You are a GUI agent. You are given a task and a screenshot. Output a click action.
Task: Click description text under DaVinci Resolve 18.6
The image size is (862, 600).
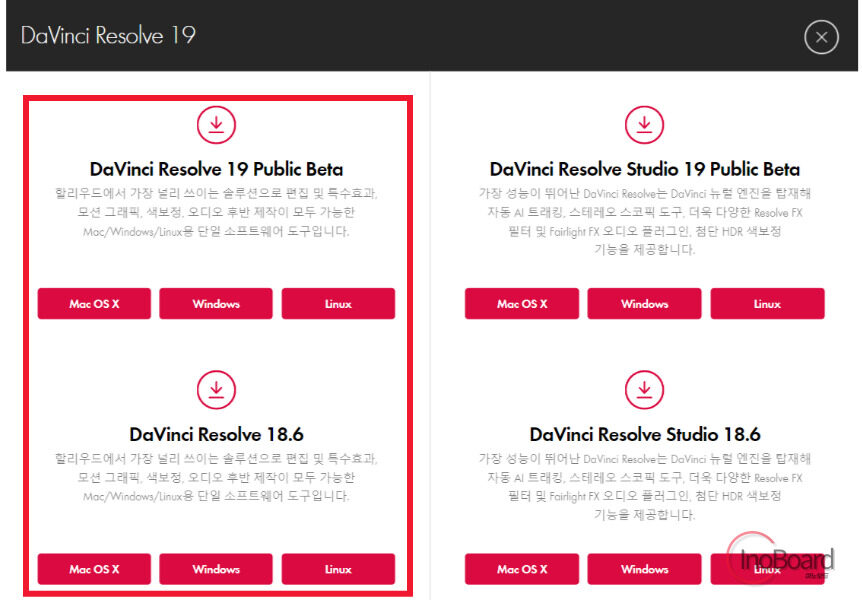coord(216,477)
